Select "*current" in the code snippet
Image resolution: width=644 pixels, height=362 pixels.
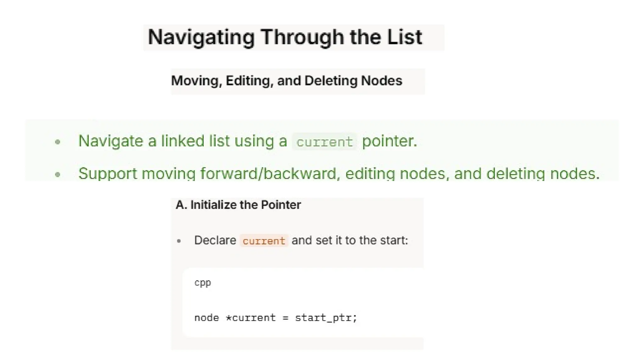pos(251,318)
